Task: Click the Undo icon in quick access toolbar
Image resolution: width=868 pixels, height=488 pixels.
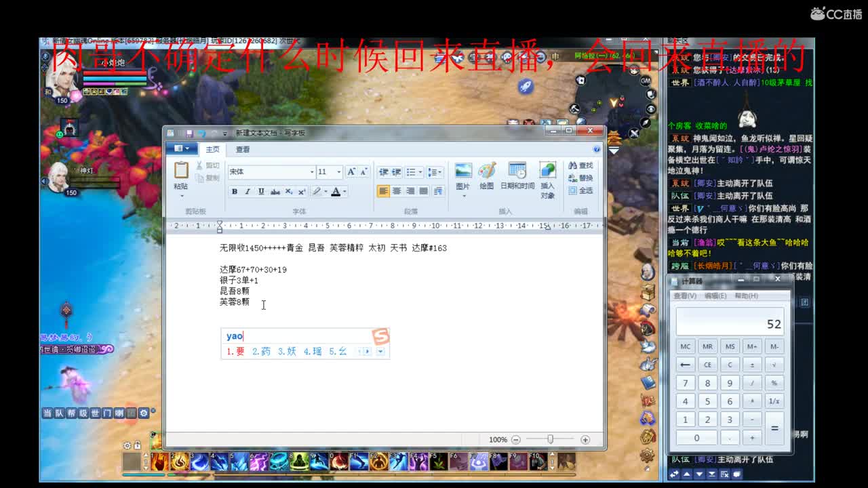Action: coord(202,133)
